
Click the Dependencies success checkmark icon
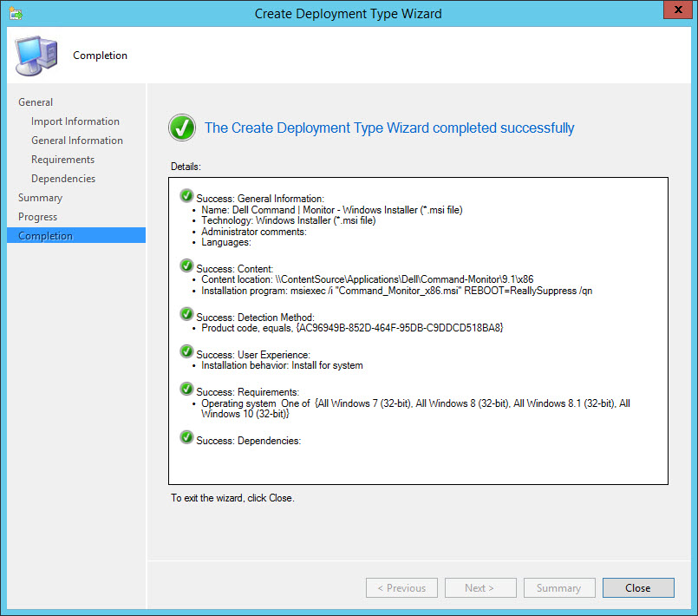click(x=186, y=438)
